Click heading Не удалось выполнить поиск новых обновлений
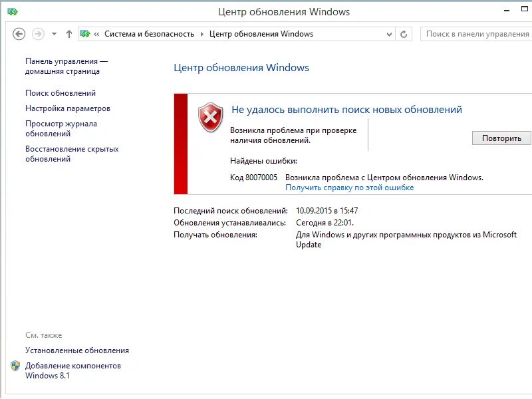 pos(346,110)
